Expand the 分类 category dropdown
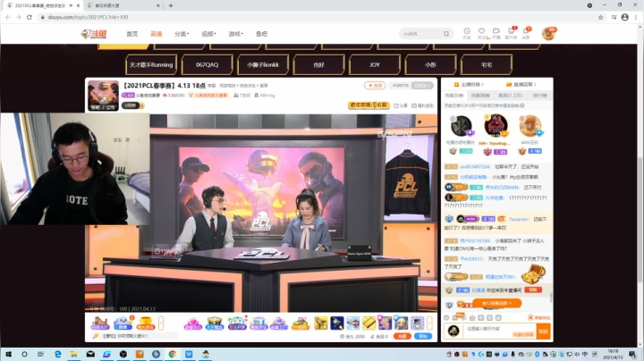This screenshot has width=644, height=361. [182, 34]
